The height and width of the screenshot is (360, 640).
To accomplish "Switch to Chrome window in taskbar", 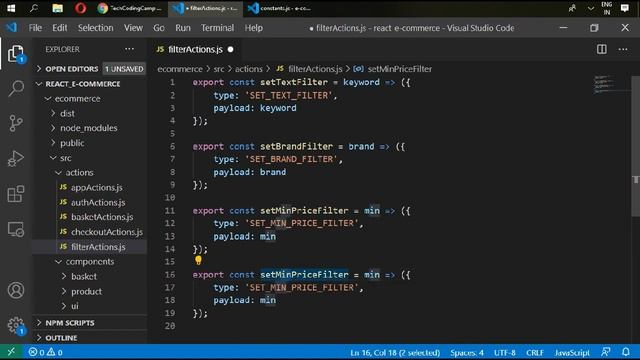I will tap(130, 8).
